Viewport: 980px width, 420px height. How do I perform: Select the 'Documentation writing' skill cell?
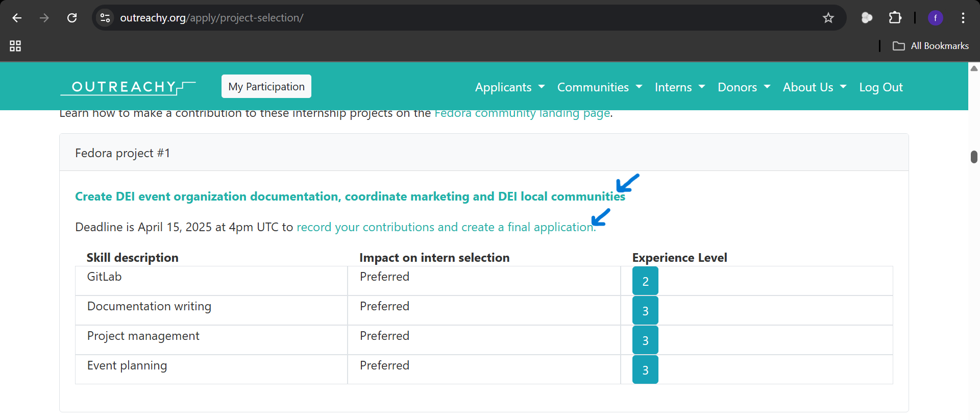211,310
